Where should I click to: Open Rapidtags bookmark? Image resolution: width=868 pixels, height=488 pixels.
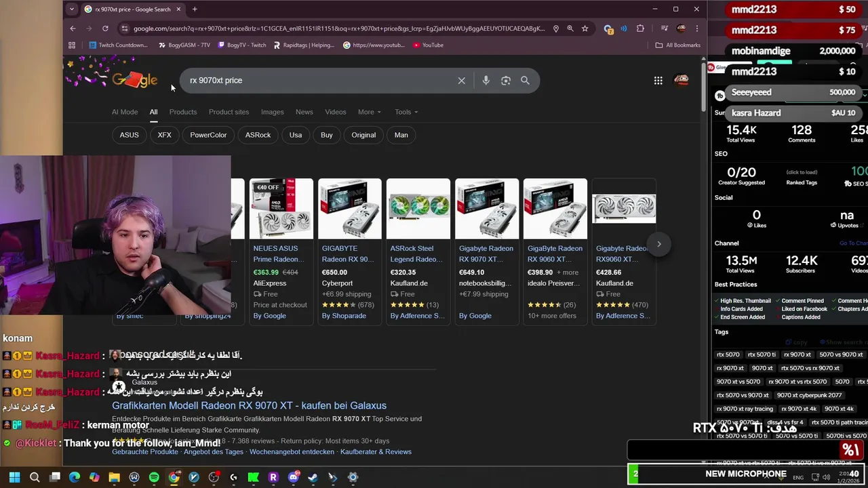pyautogui.click(x=304, y=45)
